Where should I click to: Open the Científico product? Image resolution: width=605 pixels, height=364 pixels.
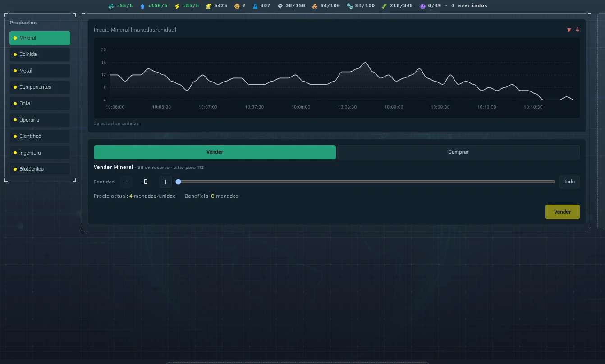coord(40,136)
